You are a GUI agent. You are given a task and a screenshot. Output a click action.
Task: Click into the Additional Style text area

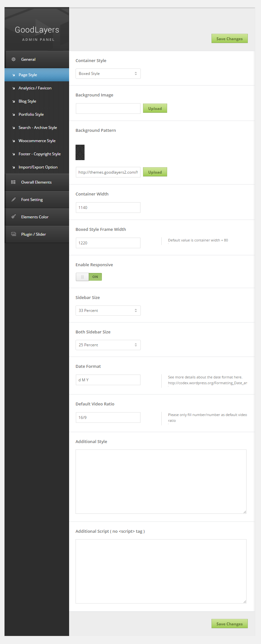pyautogui.click(x=161, y=481)
